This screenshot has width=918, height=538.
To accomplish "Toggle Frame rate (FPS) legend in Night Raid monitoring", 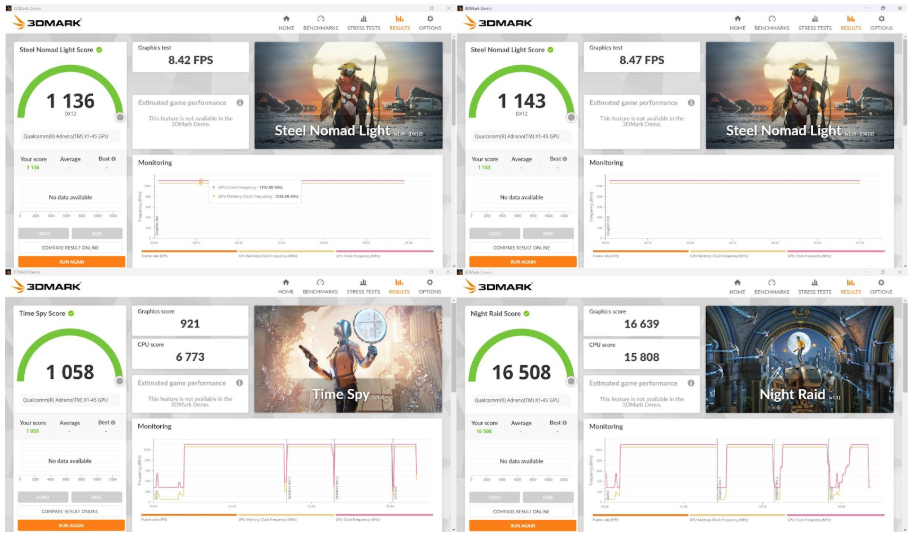I will pyautogui.click(x=640, y=518).
